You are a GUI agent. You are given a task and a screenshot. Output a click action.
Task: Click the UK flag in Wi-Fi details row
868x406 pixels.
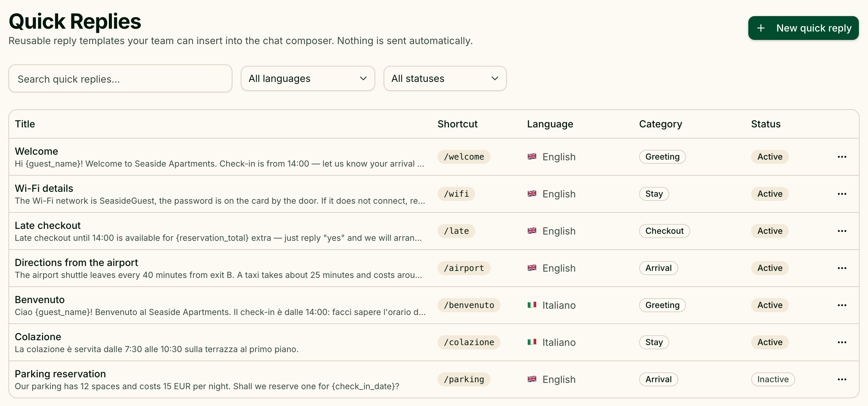(532, 194)
